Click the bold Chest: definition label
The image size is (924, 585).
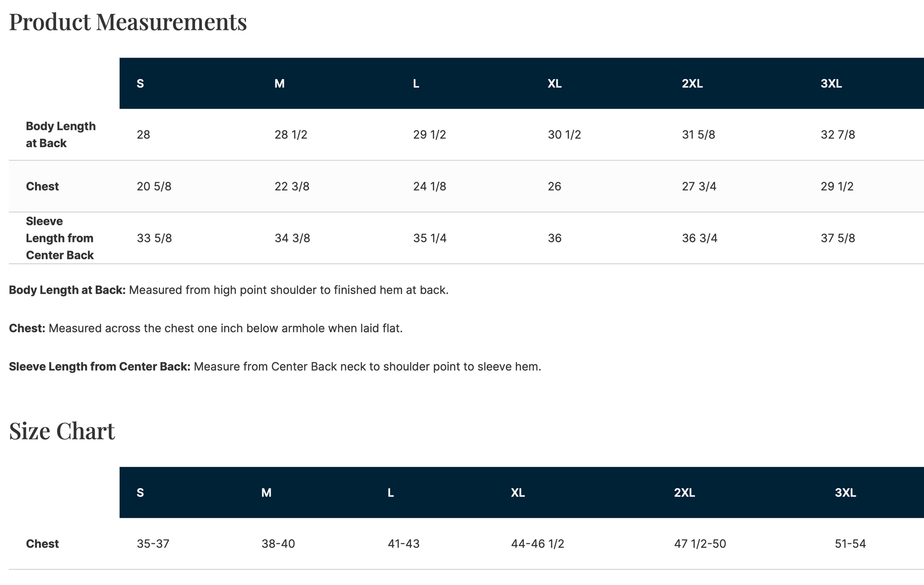tap(27, 328)
